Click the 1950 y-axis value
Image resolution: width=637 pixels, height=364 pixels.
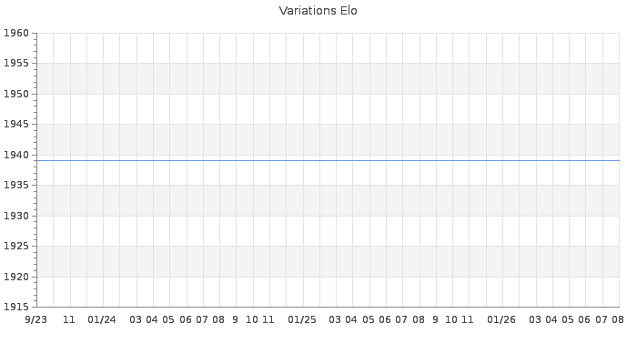click(16, 94)
